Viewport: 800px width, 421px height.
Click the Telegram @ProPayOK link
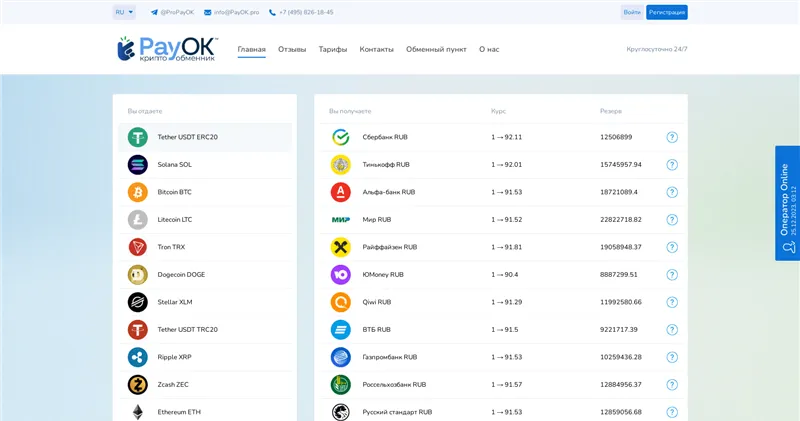(x=172, y=12)
